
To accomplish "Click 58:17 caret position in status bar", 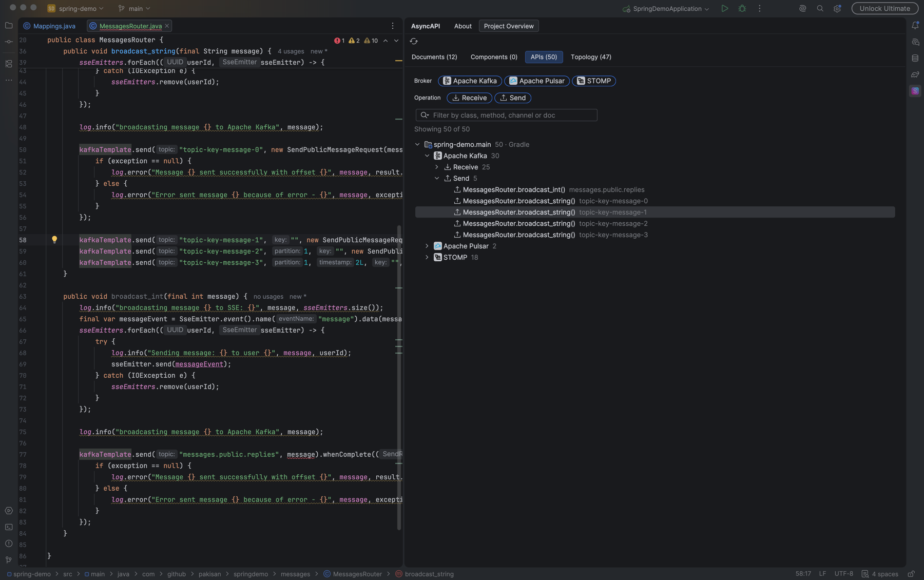I will click(803, 574).
